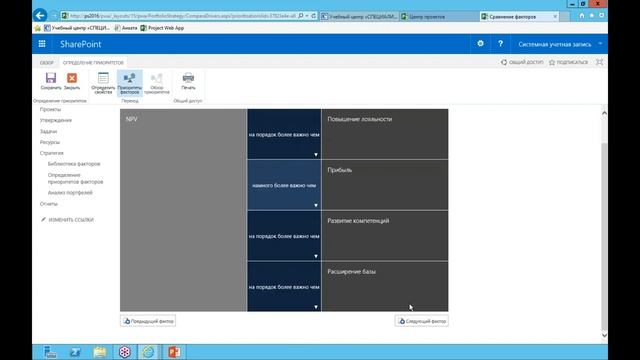Switch to ОБЗОР ribbon tab
The height and width of the screenshot is (360, 640).
click(47, 62)
